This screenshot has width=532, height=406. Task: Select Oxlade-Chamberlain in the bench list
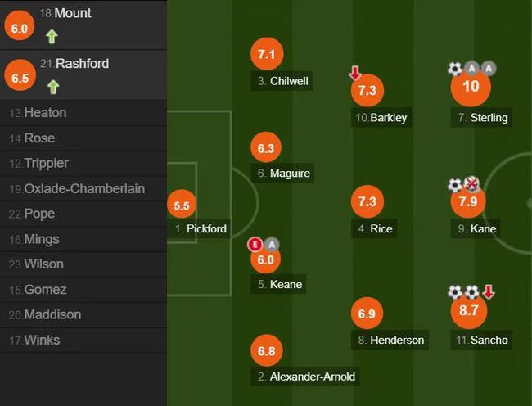click(x=83, y=188)
